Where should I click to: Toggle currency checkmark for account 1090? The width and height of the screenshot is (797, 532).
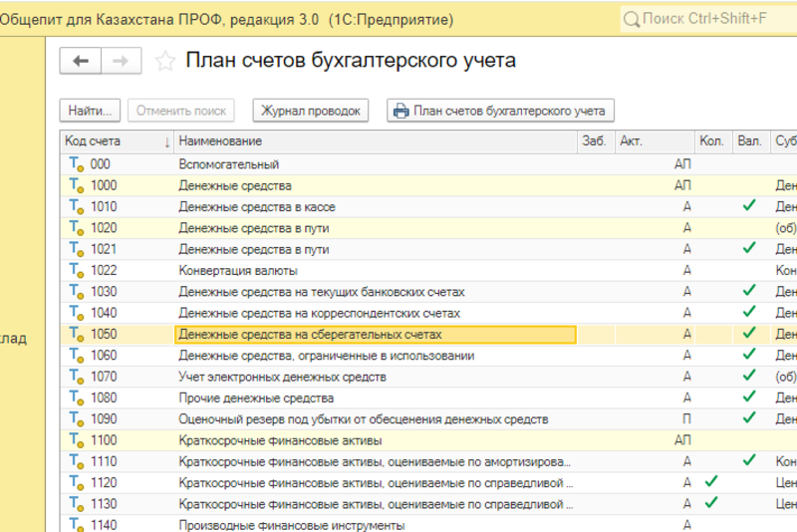coord(749,418)
